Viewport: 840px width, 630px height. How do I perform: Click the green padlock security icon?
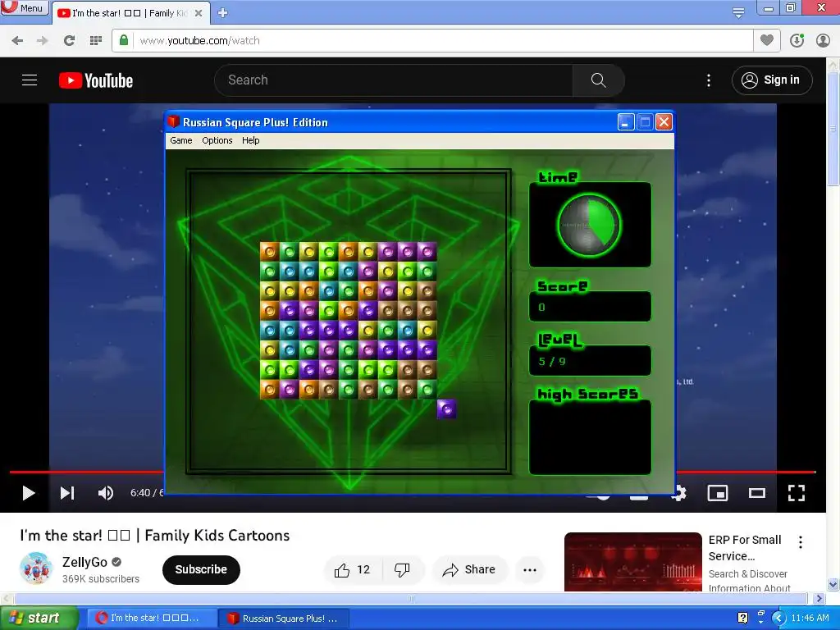coord(124,40)
